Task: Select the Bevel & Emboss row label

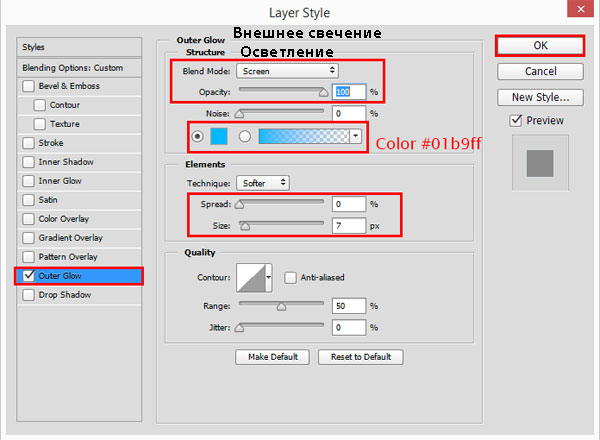Action: tap(69, 86)
